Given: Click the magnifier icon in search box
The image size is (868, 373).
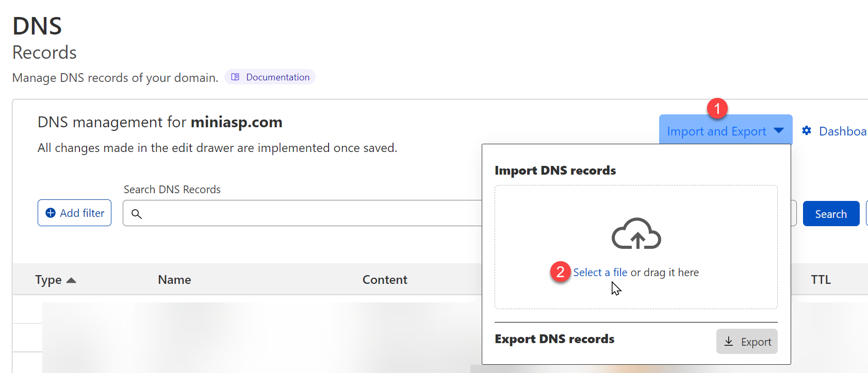Looking at the screenshot, I should click(x=137, y=214).
